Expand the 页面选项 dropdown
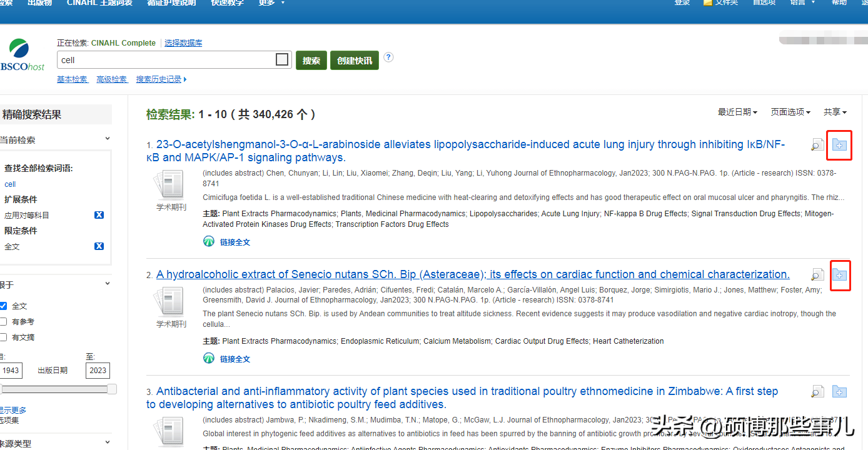 click(x=790, y=112)
